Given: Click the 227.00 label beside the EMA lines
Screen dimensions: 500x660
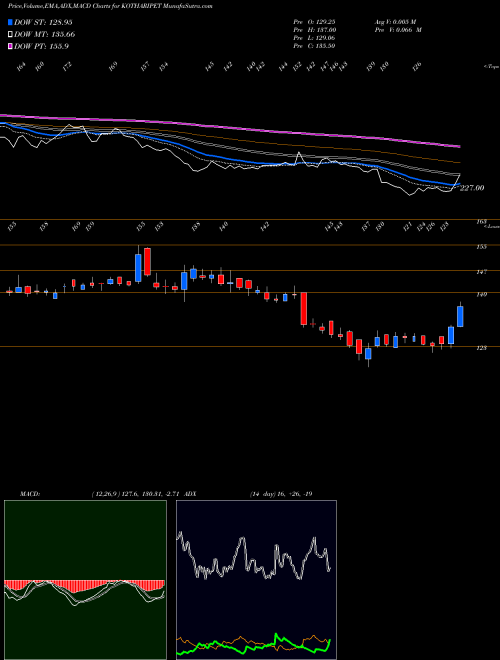Looking at the screenshot, I should [472, 188].
